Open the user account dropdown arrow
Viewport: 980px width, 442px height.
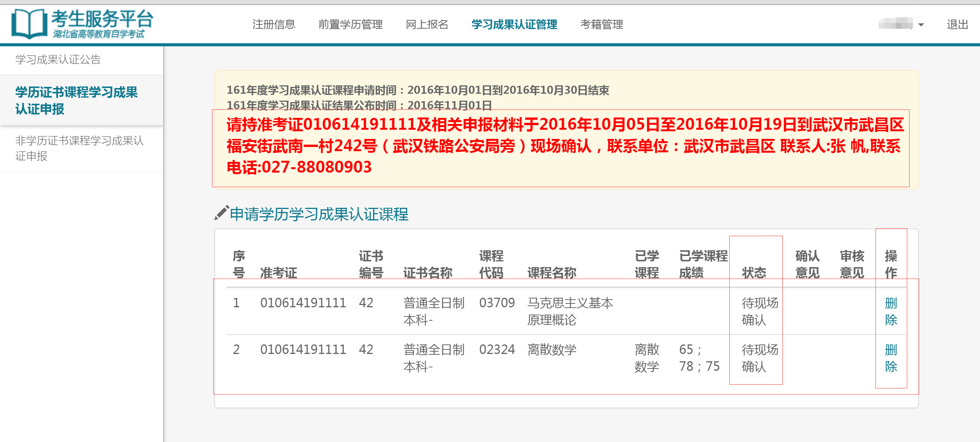coord(921,25)
